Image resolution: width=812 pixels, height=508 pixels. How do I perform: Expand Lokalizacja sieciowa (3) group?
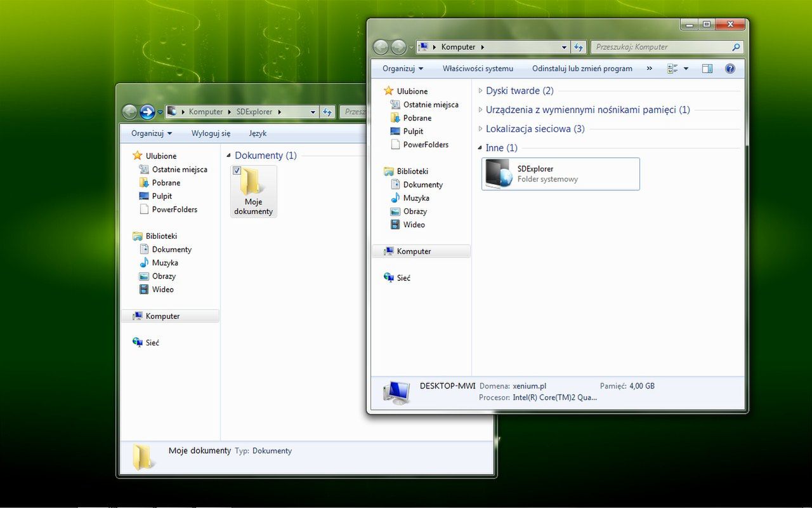click(480, 129)
